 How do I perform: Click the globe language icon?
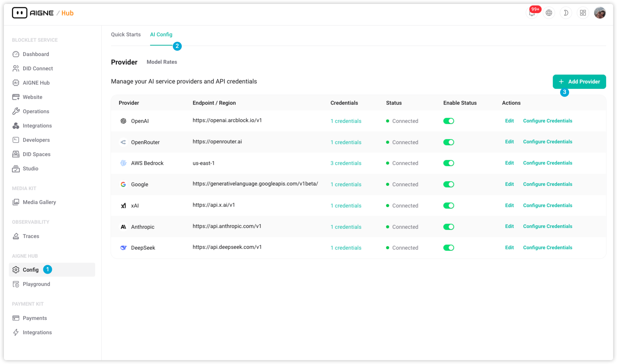click(549, 13)
